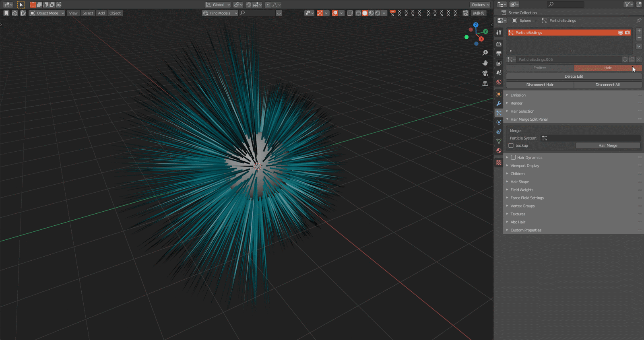
Task: Open the Find Models dropdown
Action: coord(220,13)
